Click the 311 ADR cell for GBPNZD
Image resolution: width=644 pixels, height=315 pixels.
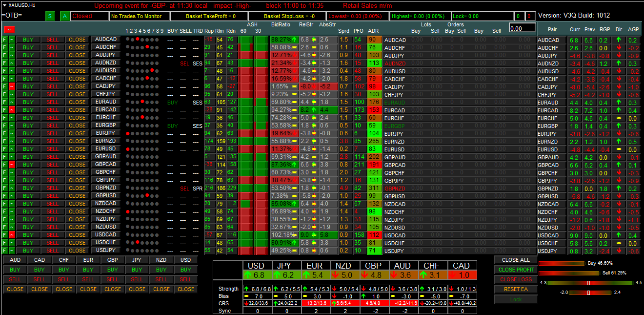point(374,188)
